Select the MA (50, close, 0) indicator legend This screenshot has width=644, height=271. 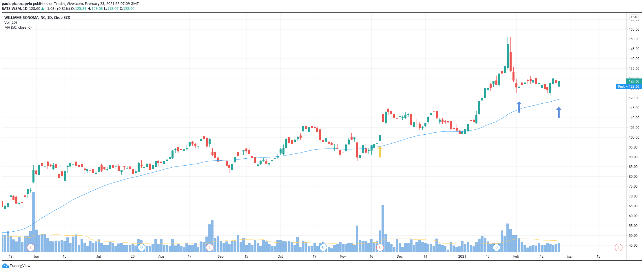[18, 28]
